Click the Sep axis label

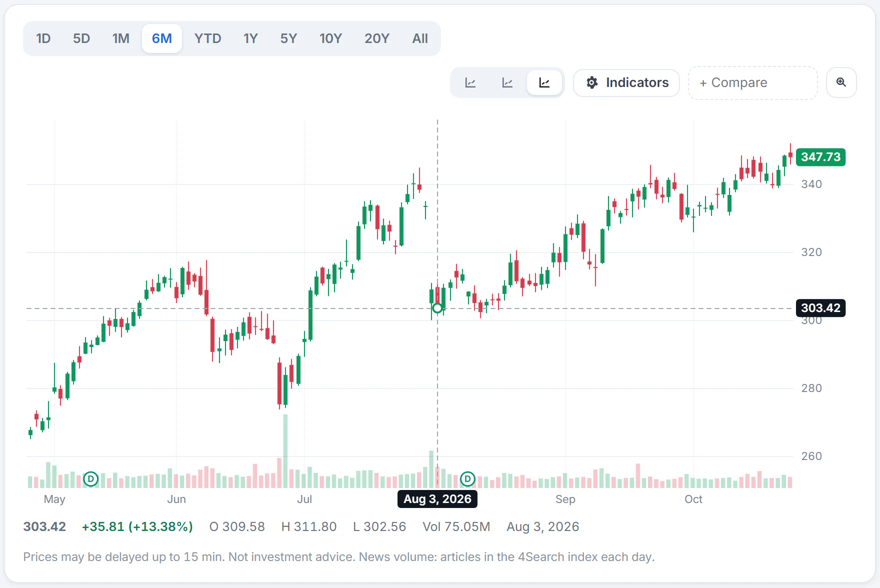click(x=565, y=499)
